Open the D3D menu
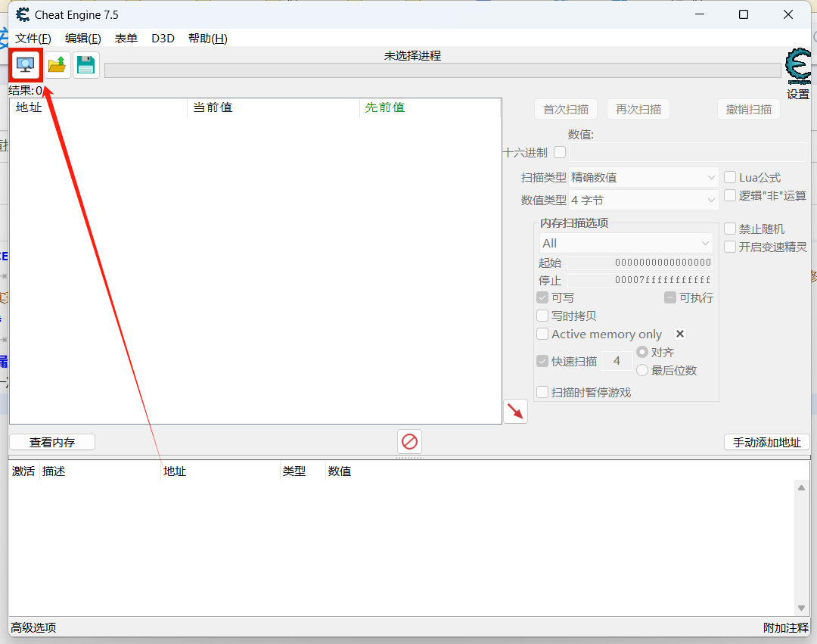 (163, 39)
